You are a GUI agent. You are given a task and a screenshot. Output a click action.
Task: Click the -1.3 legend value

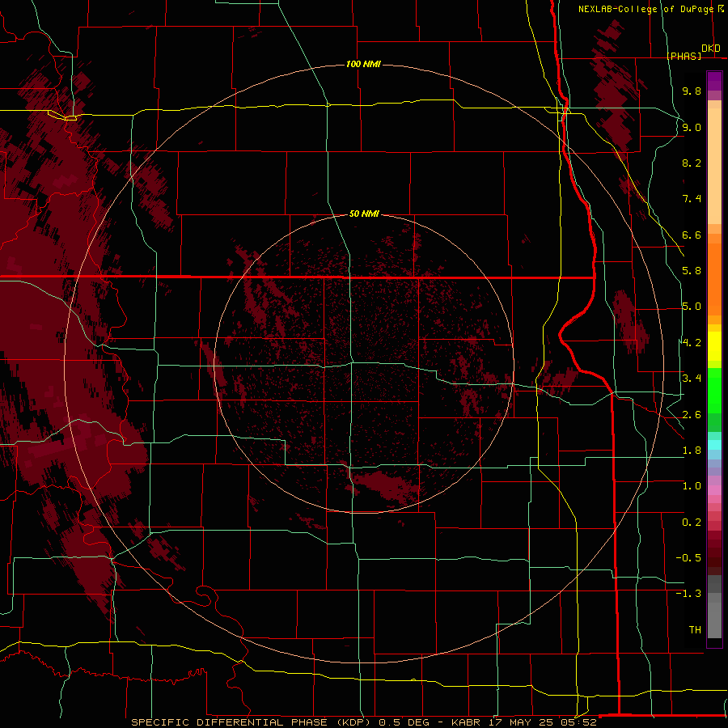(x=688, y=594)
